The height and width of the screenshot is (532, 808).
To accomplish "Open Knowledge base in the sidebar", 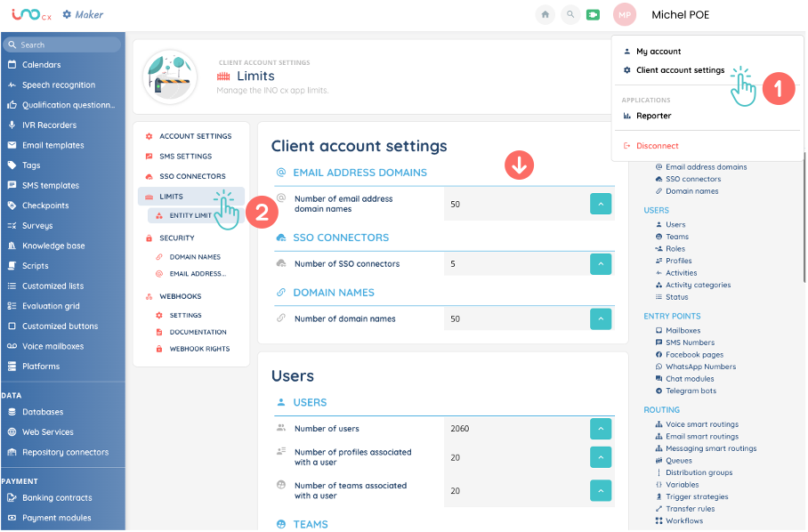I will pos(53,246).
